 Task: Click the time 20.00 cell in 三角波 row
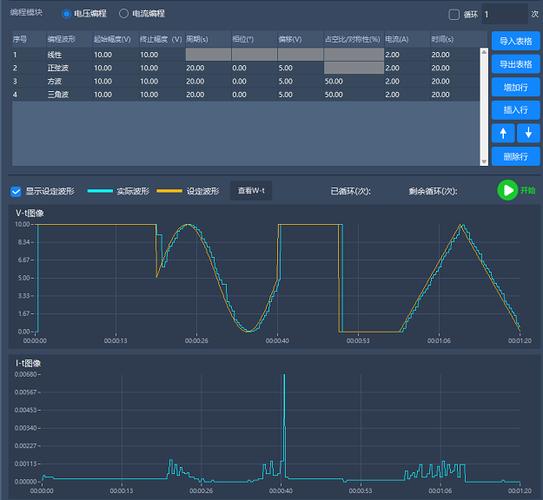pyautogui.click(x=440, y=95)
